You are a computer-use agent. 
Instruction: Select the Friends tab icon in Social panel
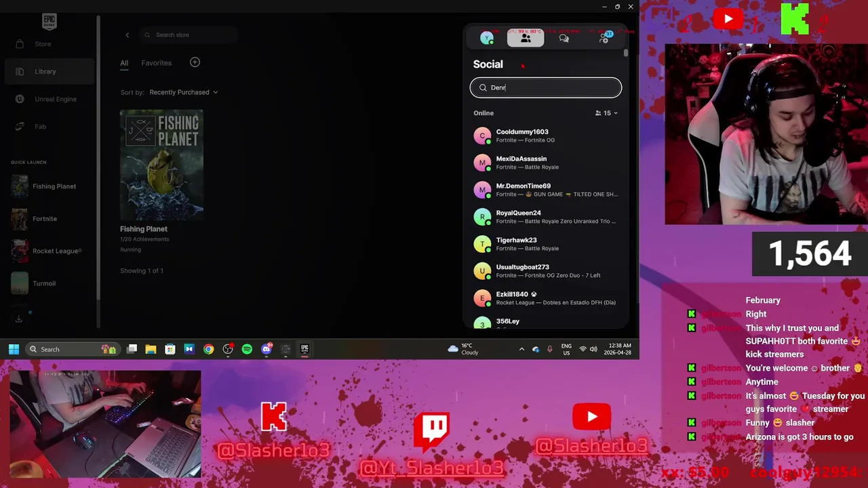coord(526,39)
